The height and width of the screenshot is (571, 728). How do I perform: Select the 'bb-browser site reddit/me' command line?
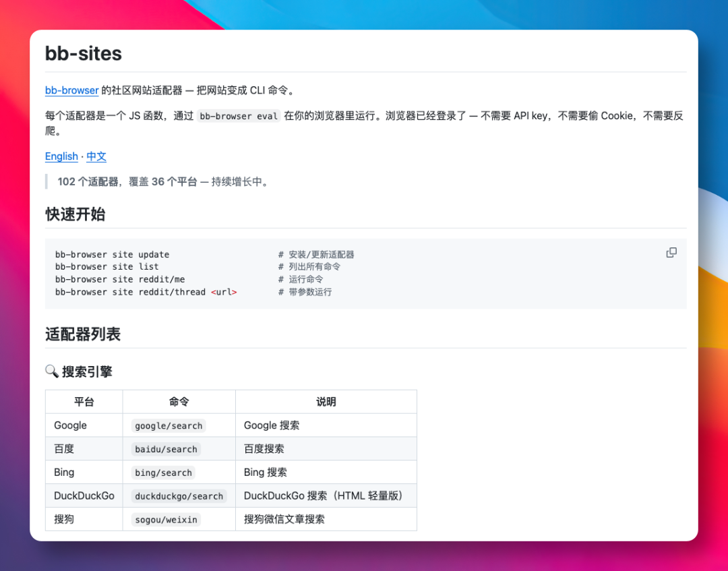[x=120, y=279]
